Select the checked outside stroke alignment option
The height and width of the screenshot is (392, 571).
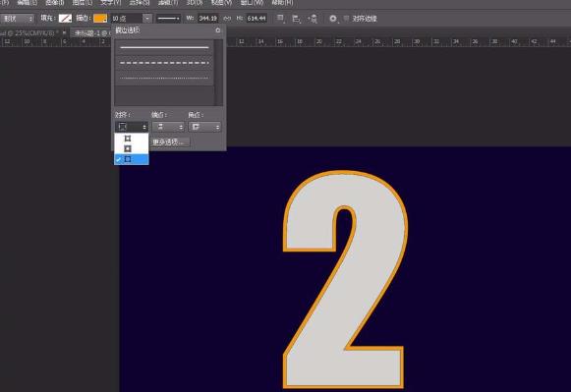tap(132, 159)
